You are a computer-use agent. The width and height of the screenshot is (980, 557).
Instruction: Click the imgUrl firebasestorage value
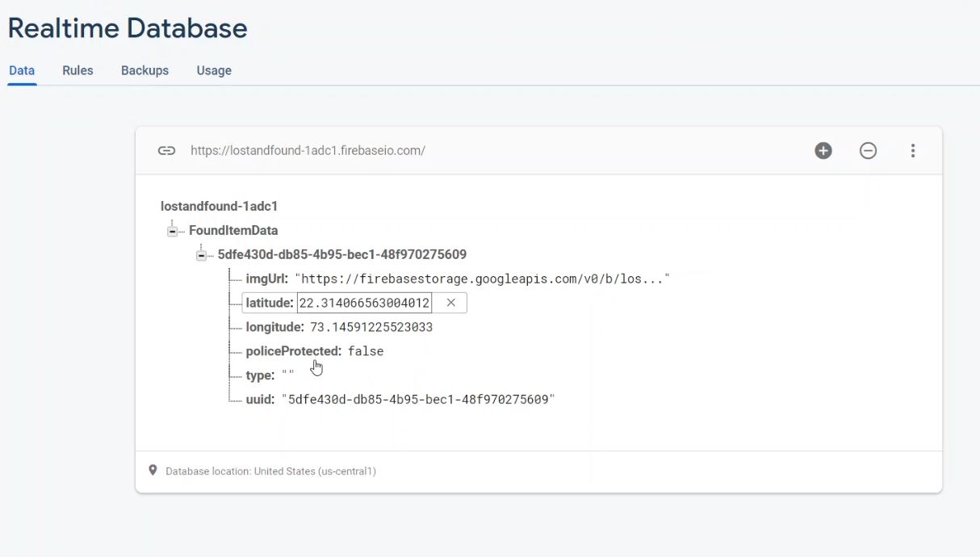click(x=482, y=278)
